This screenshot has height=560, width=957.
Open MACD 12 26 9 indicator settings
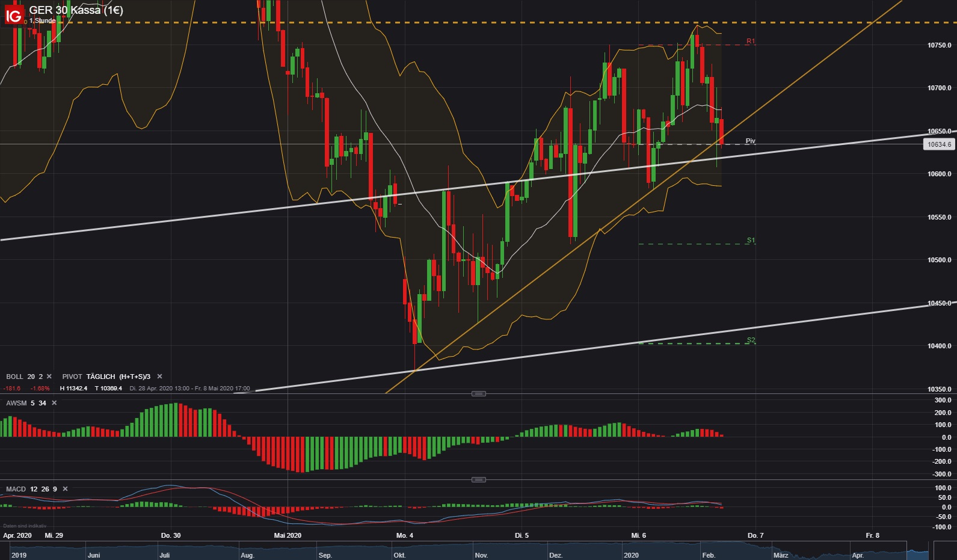[x=31, y=489]
